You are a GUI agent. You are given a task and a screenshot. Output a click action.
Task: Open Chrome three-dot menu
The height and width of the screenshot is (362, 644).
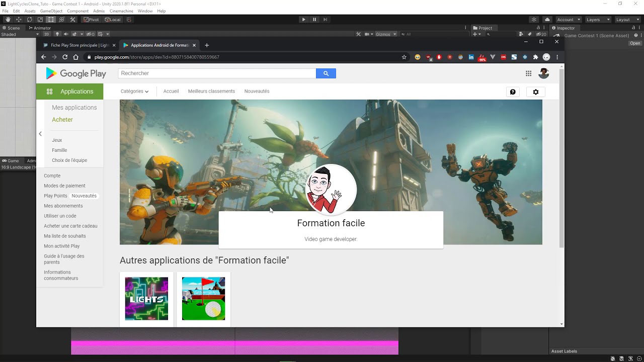(557, 57)
